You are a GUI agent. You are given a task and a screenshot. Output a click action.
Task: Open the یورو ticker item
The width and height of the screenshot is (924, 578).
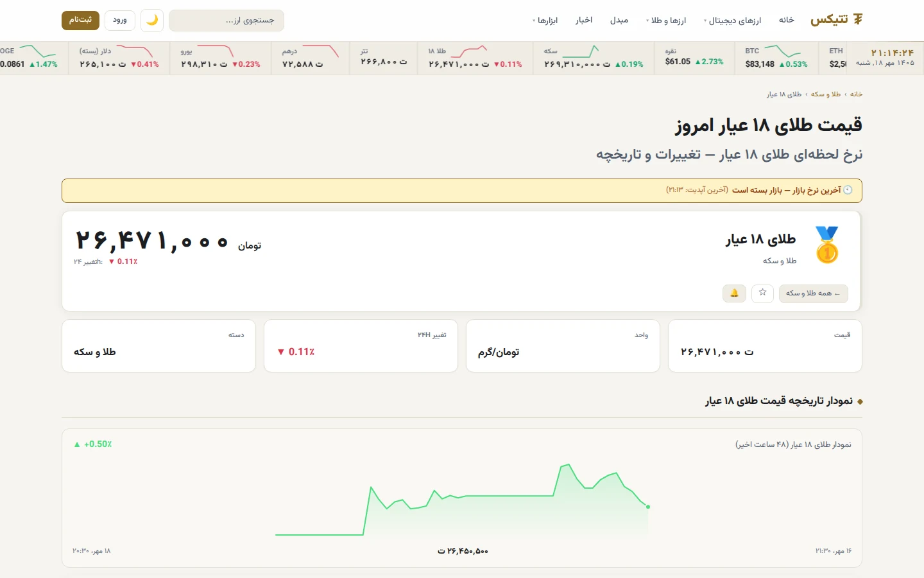point(221,58)
